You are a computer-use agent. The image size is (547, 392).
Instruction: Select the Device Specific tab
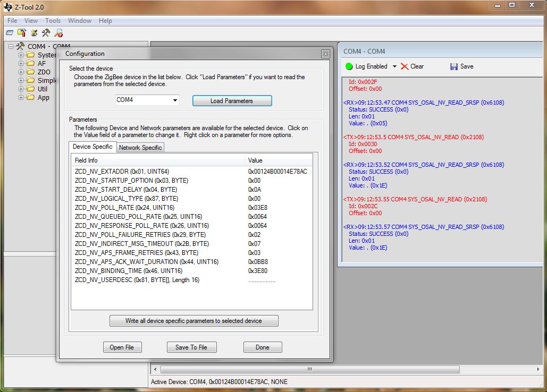[92, 147]
